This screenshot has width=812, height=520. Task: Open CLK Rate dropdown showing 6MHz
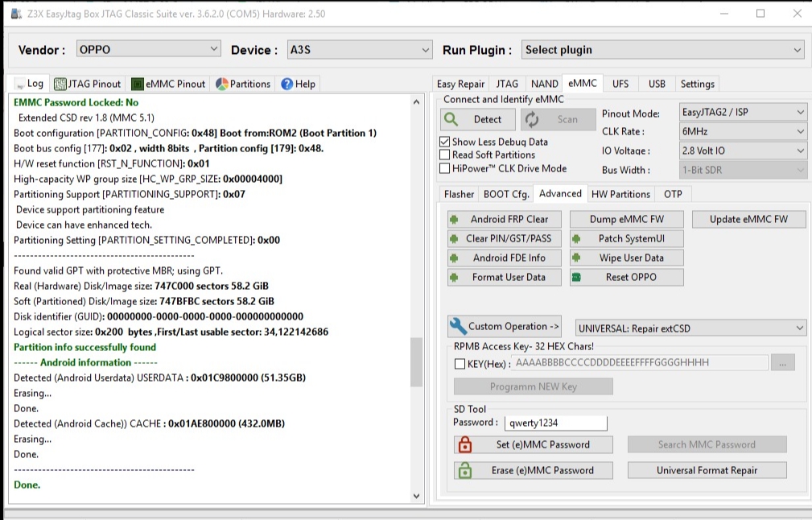[x=743, y=131]
